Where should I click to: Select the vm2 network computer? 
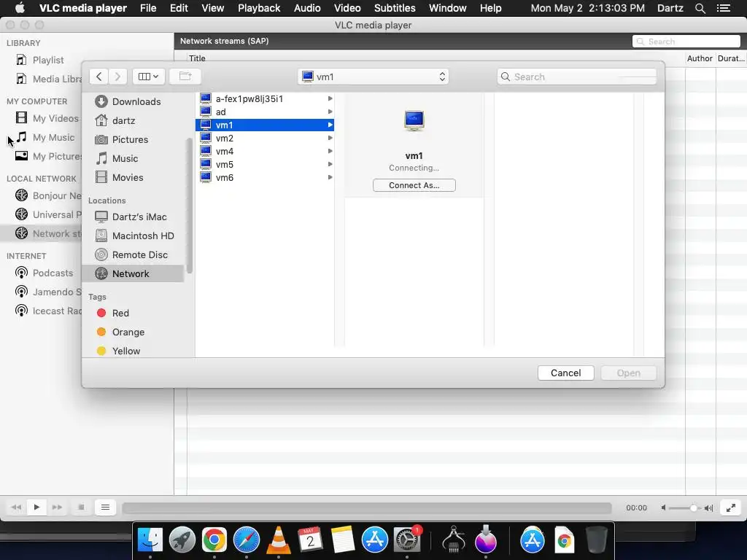click(265, 138)
